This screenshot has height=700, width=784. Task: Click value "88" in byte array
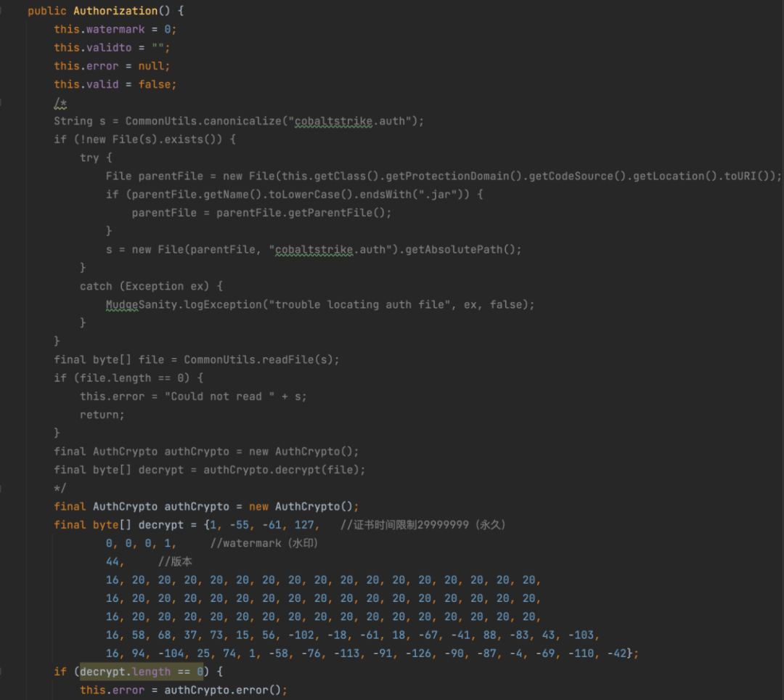(x=489, y=635)
